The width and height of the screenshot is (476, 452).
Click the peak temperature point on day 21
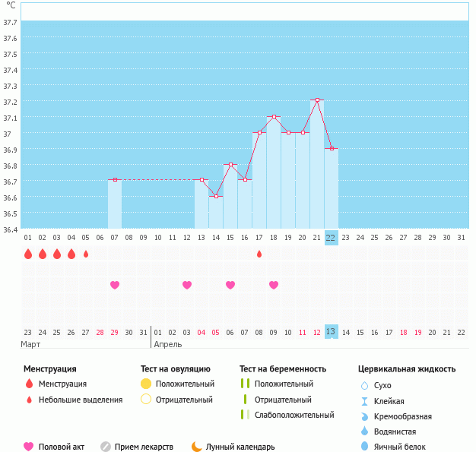(x=317, y=100)
